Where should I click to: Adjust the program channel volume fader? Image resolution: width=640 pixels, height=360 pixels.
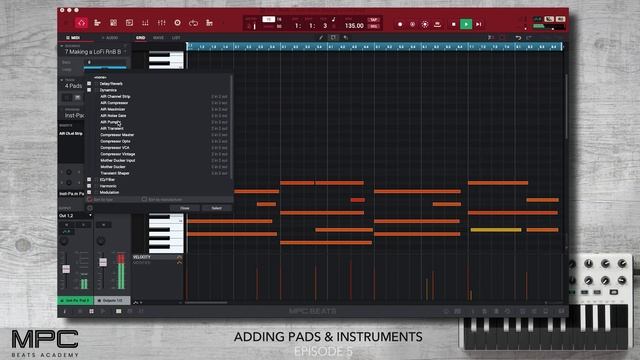coord(66,269)
